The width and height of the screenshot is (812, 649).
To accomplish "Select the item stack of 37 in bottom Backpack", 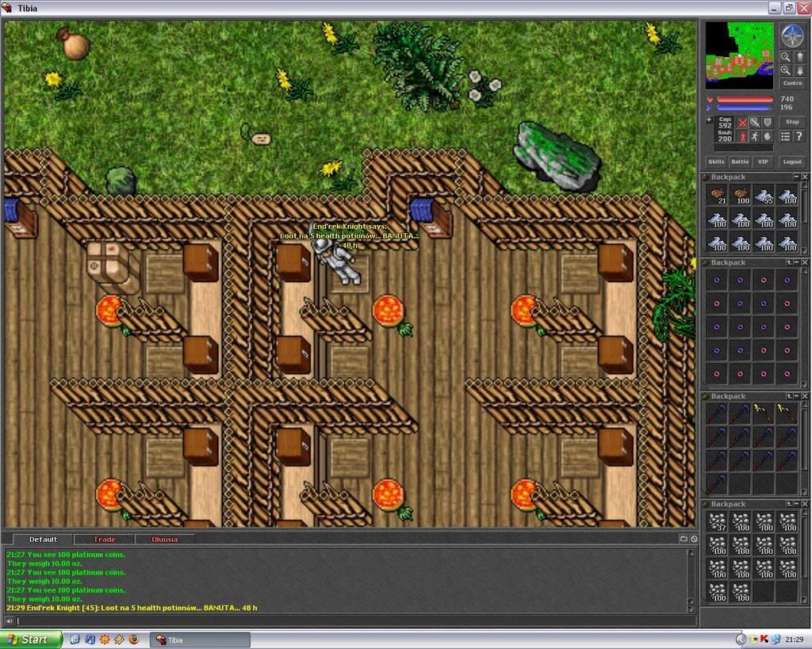I will 717,522.
